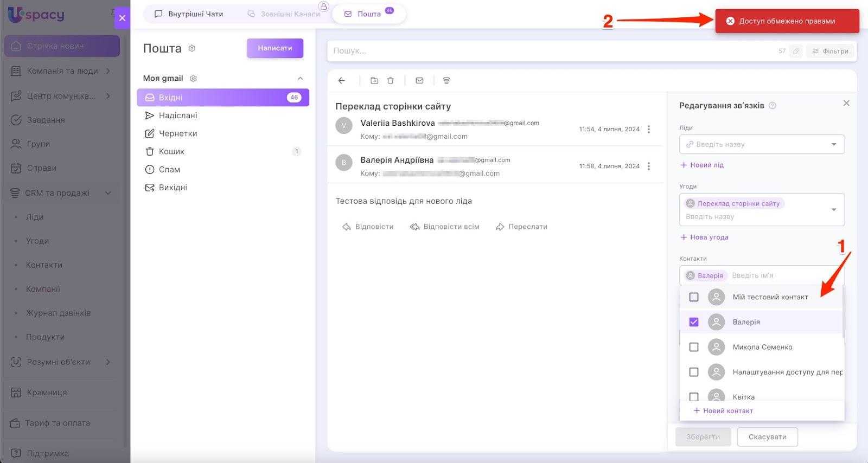
Task: Switch to the Внутрішні Чати tab
Action: click(x=189, y=14)
